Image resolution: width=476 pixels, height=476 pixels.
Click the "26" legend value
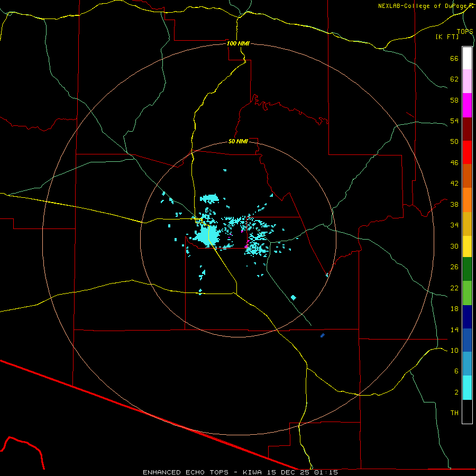point(454,267)
